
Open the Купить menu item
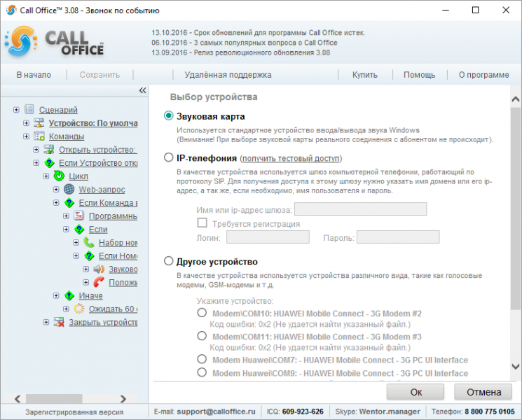[365, 75]
